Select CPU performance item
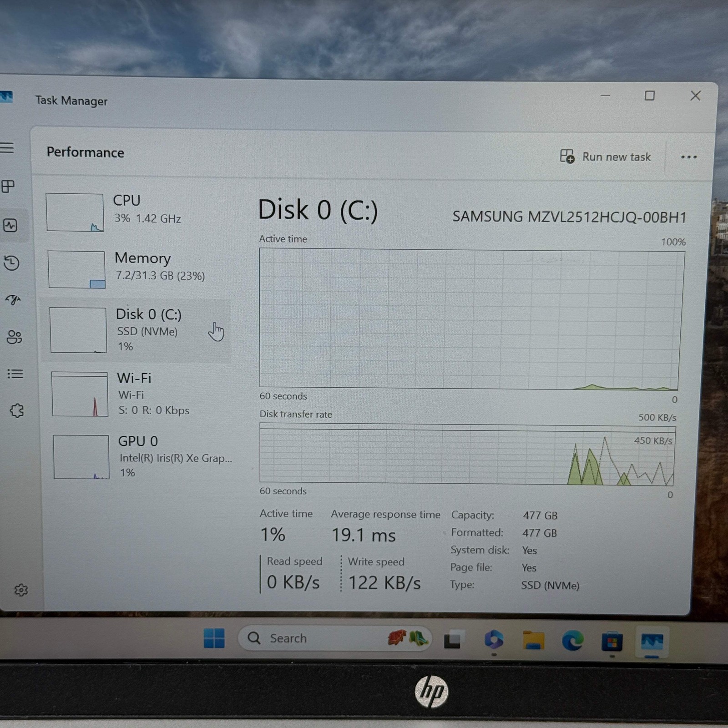Viewport: 728px width, 728px height. pyautogui.click(x=136, y=211)
